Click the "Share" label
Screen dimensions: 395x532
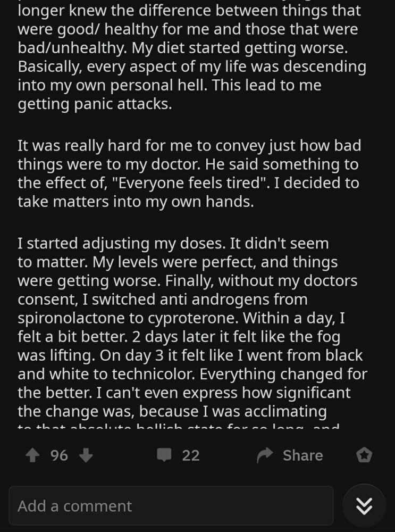(302, 455)
